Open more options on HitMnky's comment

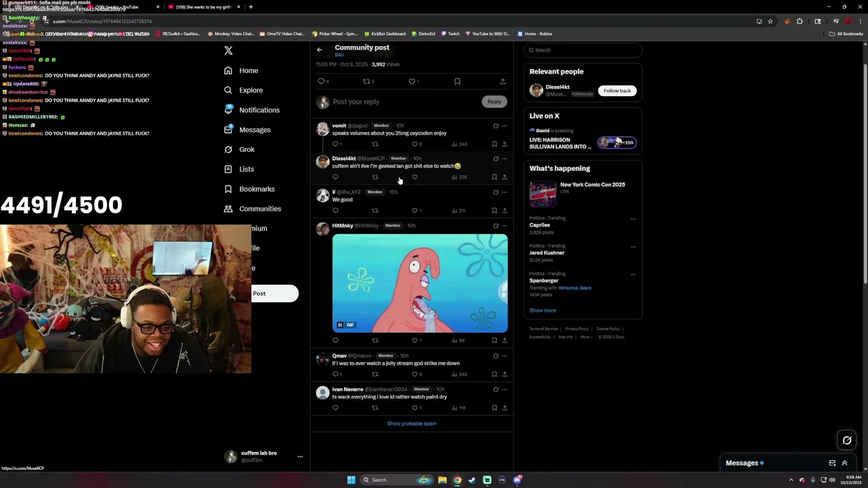point(504,226)
